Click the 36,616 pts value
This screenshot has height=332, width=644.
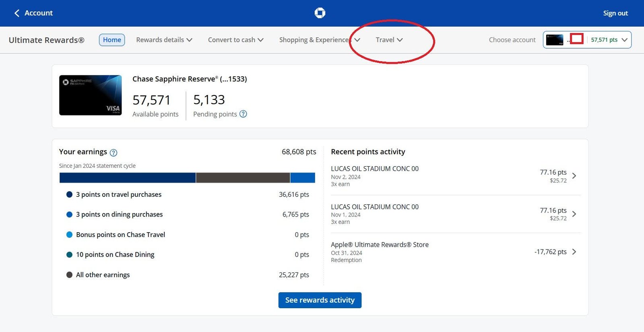[294, 194]
